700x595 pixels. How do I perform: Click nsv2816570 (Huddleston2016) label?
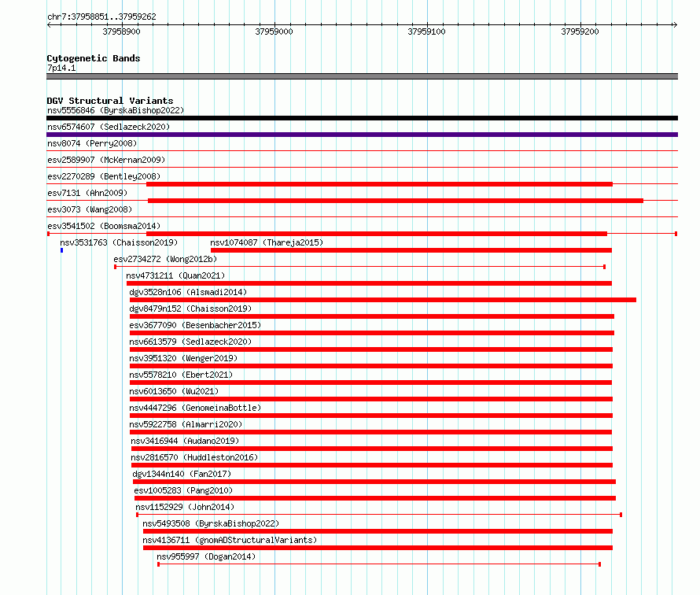[x=194, y=457]
